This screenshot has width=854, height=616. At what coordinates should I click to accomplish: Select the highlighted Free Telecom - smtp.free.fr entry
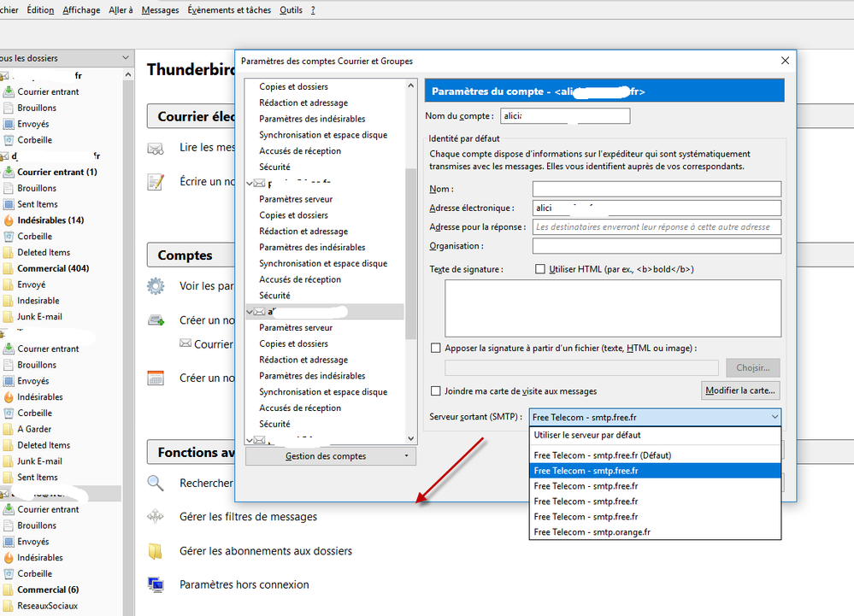[x=655, y=471]
